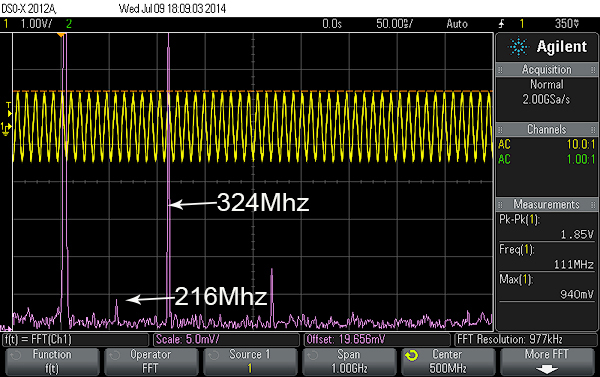
Task: Click the f(t) = FFT(Ch1) status field
Action: click(x=76, y=340)
